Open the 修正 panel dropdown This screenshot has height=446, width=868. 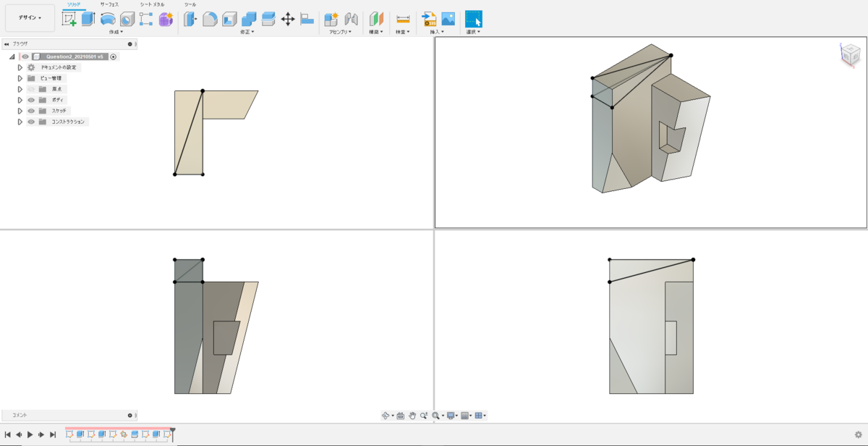(247, 32)
